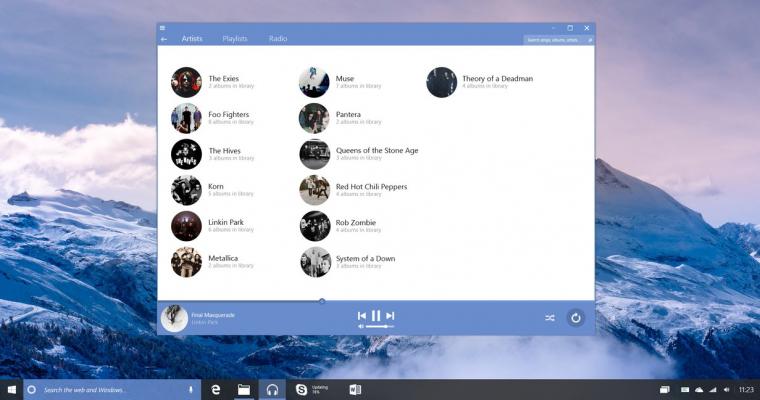Open Muse artist picture

pyautogui.click(x=314, y=82)
